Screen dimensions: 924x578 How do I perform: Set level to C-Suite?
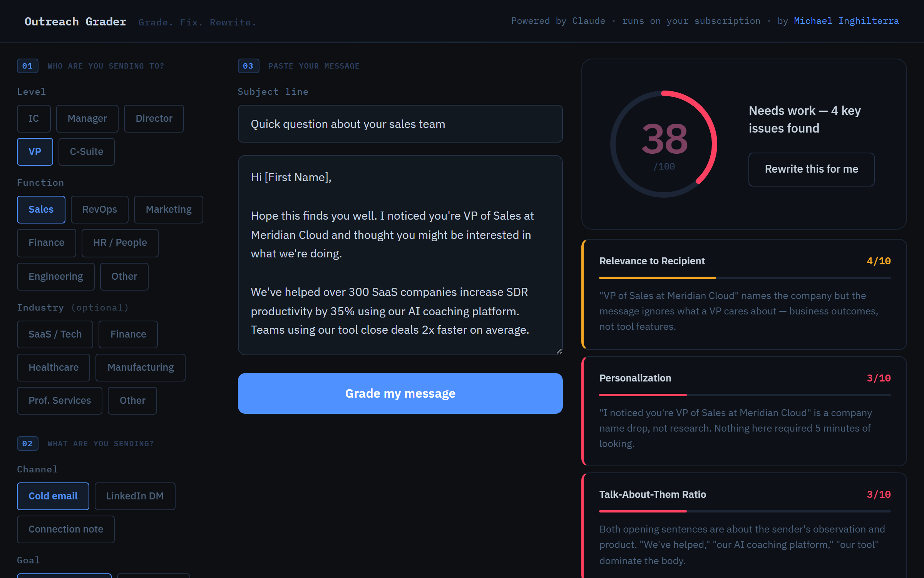pyautogui.click(x=87, y=151)
